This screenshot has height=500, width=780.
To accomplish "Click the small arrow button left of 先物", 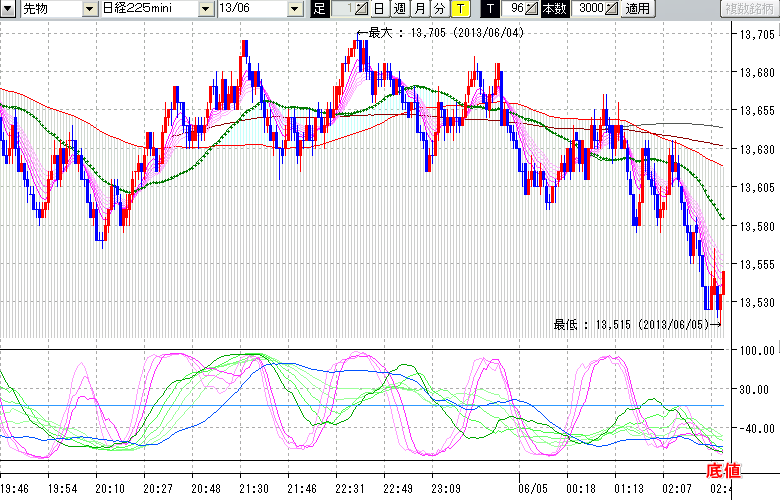I will pyautogui.click(x=10, y=9).
